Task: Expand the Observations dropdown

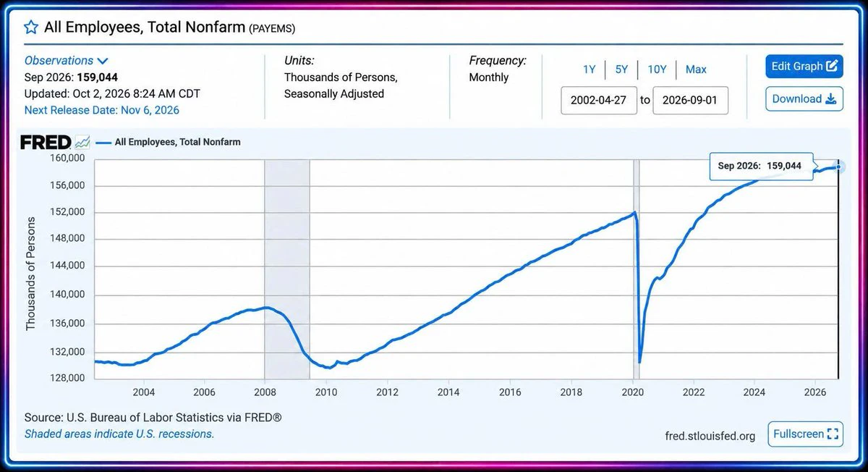Action: [66, 61]
